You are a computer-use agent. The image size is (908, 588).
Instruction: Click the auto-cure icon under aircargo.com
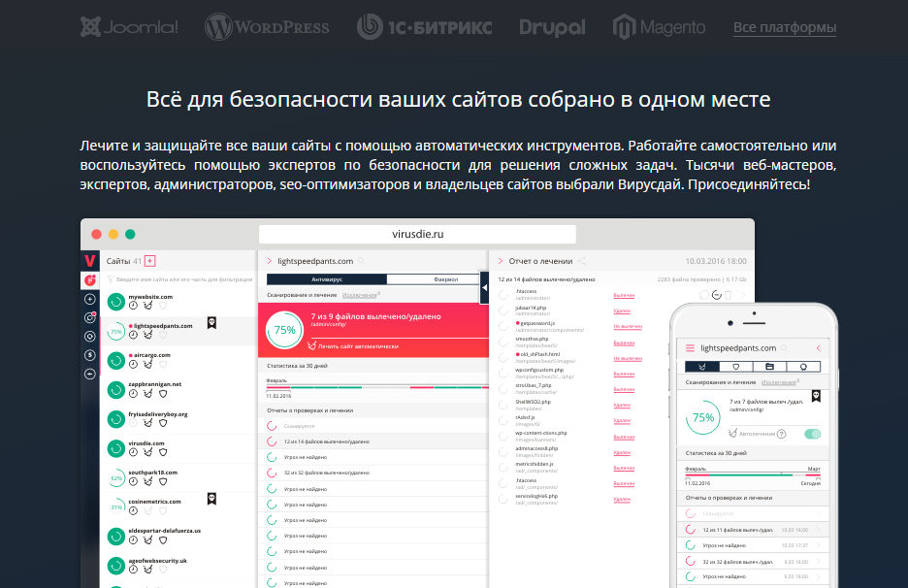coord(148,365)
